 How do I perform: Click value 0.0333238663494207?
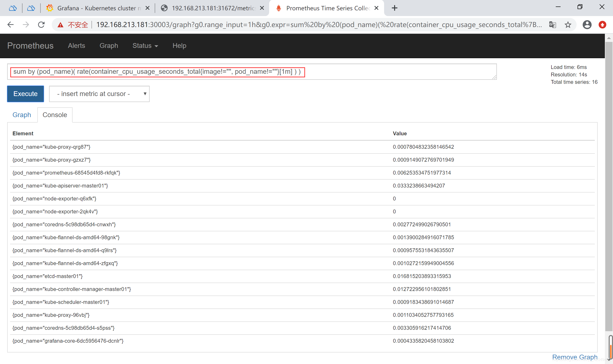coord(419,186)
